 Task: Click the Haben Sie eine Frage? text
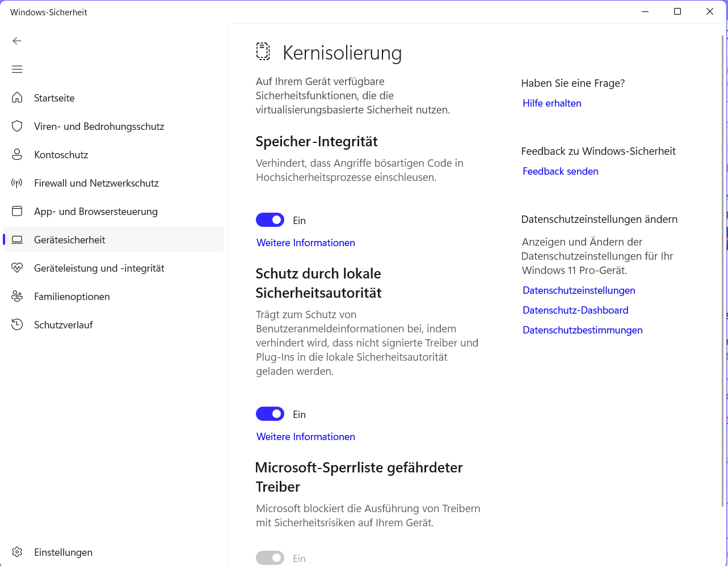(573, 83)
